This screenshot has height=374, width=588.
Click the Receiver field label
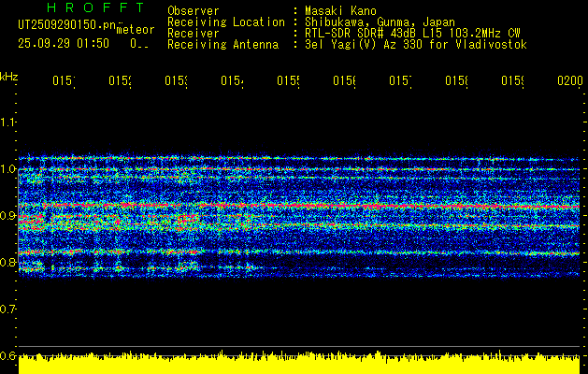[x=194, y=34]
